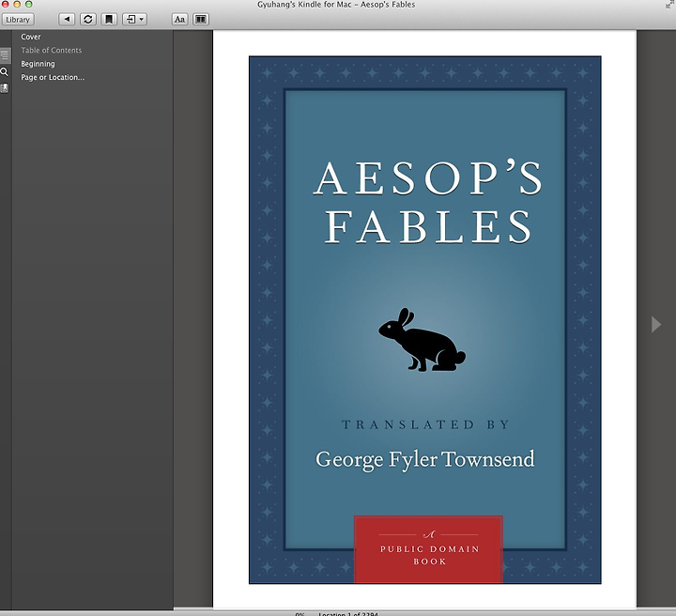Open the search panel magnifier icon

tap(5, 72)
